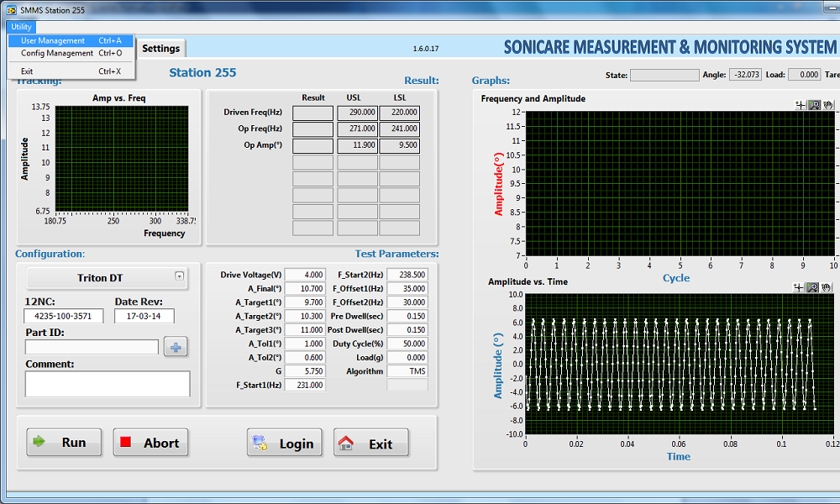This screenshot has width=840, height=504.
Task: Activate zoom tool on Frequency and Amplitude graph
Action: tap(814, 105)
